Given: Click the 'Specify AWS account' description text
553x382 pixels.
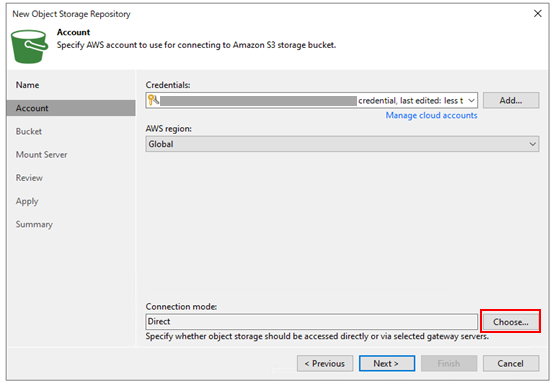Looking at the screenshot, I should pos(196,45).
